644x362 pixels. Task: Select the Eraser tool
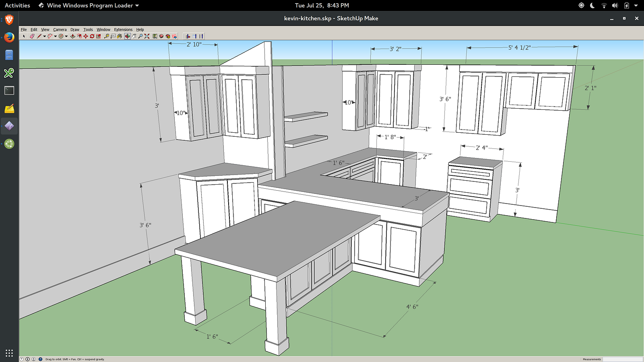pyautogui.click(x=32, y=36)
